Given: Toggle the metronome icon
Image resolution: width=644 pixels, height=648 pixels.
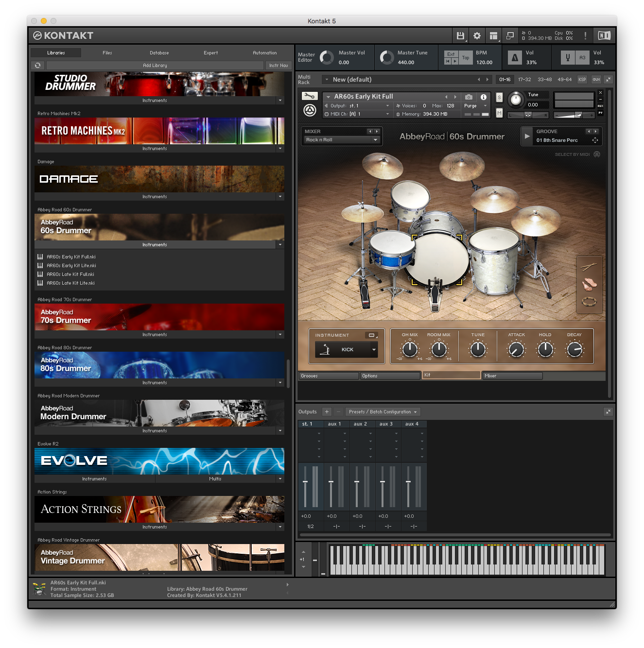Looking at the screenshot, I should click(515, 58).
